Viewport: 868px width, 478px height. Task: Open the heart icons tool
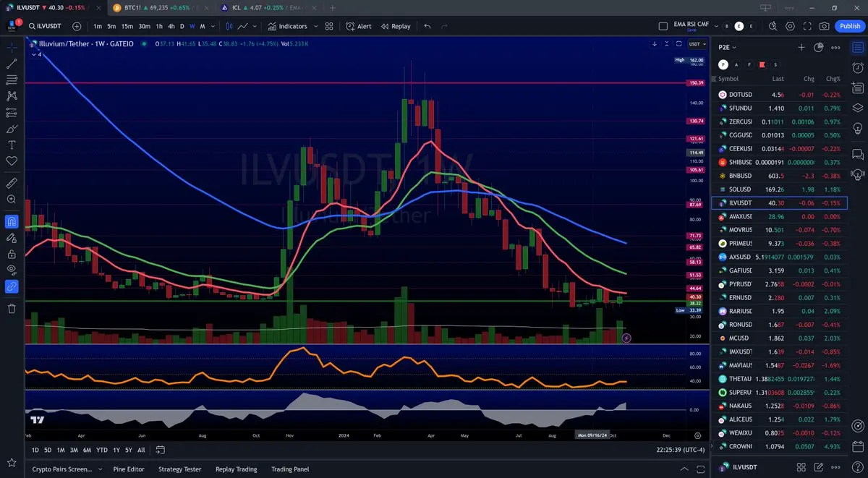coord(12,161)
